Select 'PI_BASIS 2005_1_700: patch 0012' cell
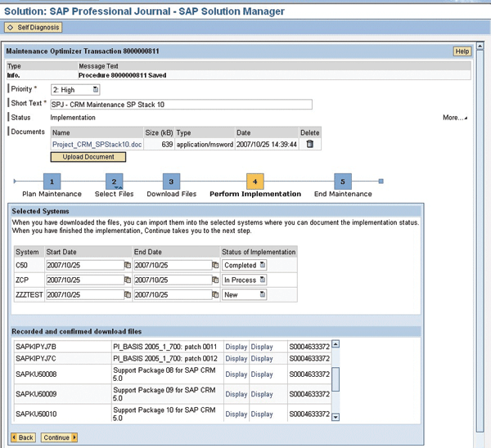Viewport: 491px width, 448px height. [x=167, y=359]
